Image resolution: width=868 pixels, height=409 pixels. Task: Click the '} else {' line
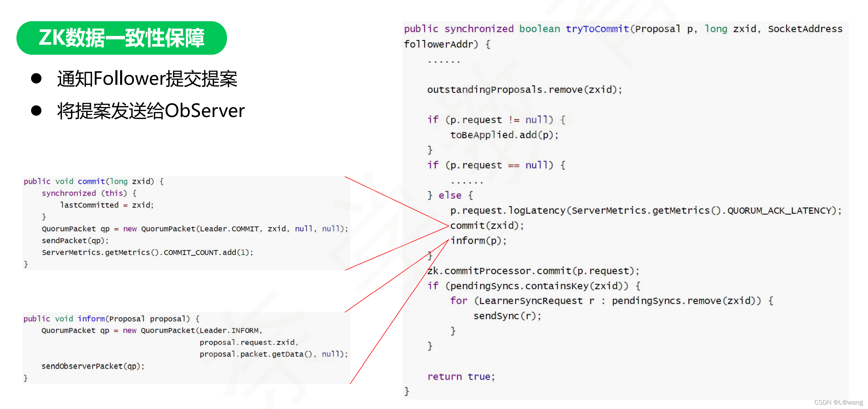point(450,195)
